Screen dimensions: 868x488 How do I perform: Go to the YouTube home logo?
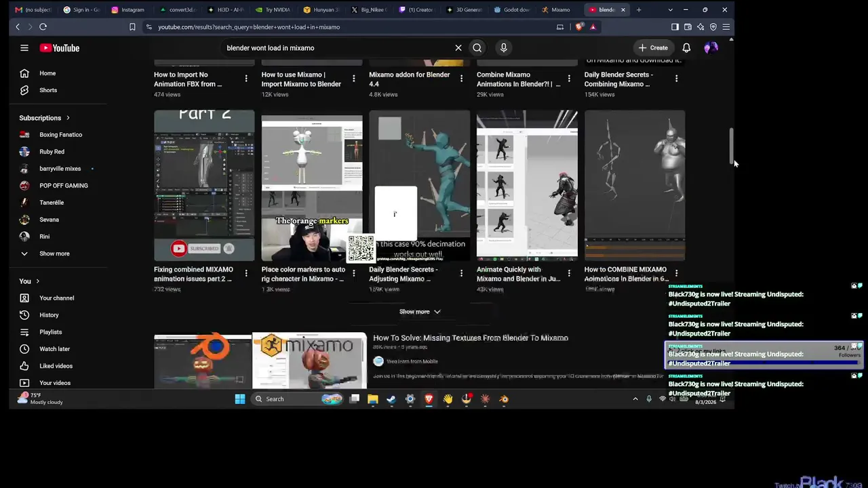(x=60, y=48)
